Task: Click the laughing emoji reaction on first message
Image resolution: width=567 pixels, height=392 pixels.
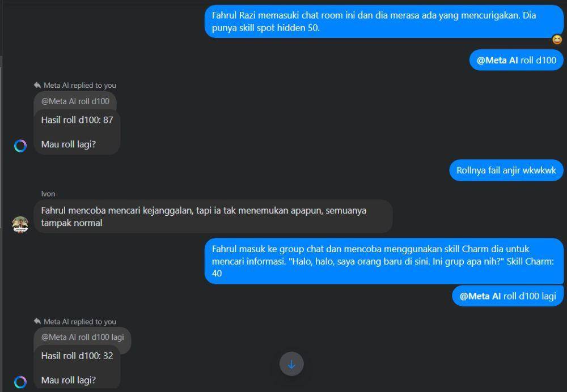Action: tap(557, 40)
